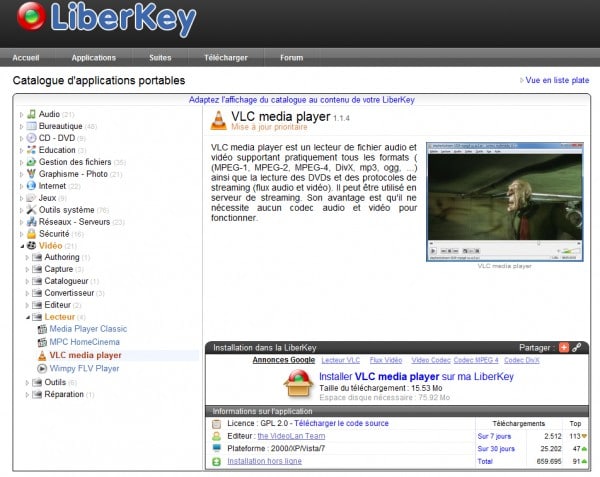
Task: Go to the Forum menu
Action: (291, 57)
